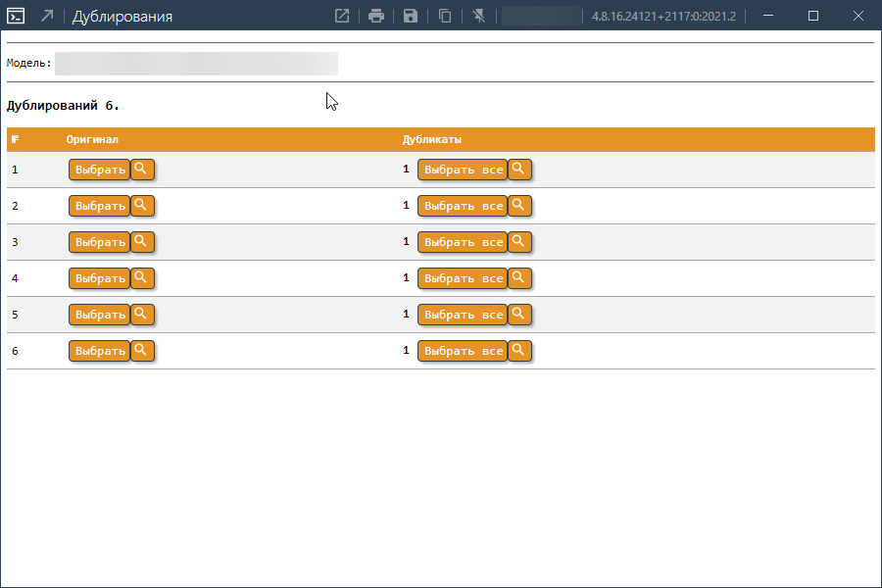This screenshot has width=882, height=588.
Task: Copy report contents with the copy icon
Action: [445, 16]
